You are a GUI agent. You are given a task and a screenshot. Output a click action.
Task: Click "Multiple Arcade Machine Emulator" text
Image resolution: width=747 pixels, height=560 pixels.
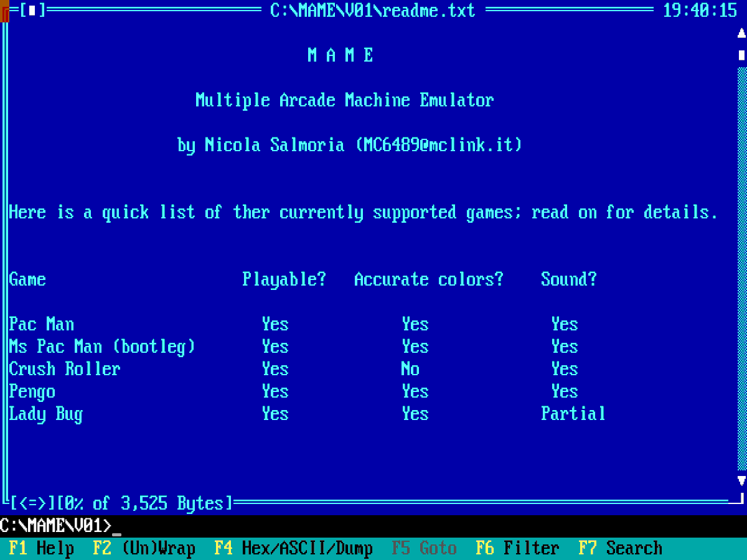coord(345,100)
